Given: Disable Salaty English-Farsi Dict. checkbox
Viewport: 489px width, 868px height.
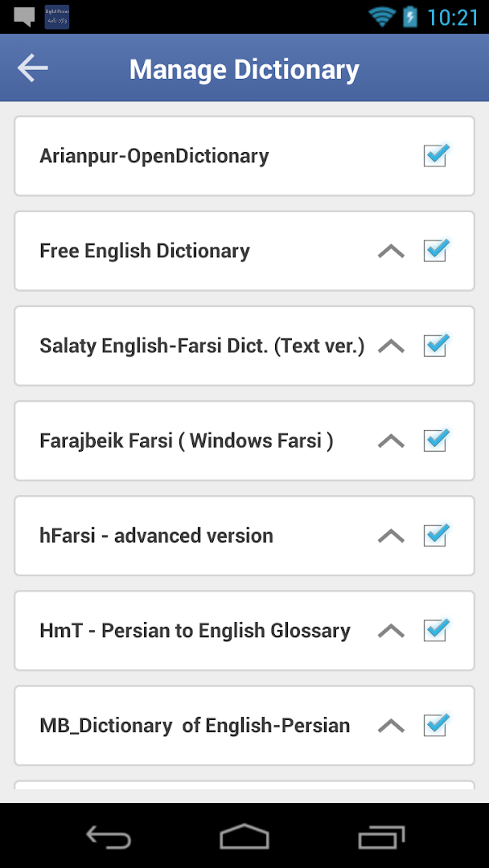Looking at the screenshot, I should click(x=435, y=346).
